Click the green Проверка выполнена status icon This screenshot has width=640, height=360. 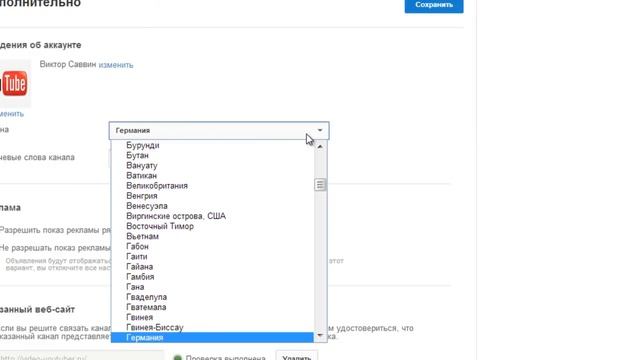178,358
